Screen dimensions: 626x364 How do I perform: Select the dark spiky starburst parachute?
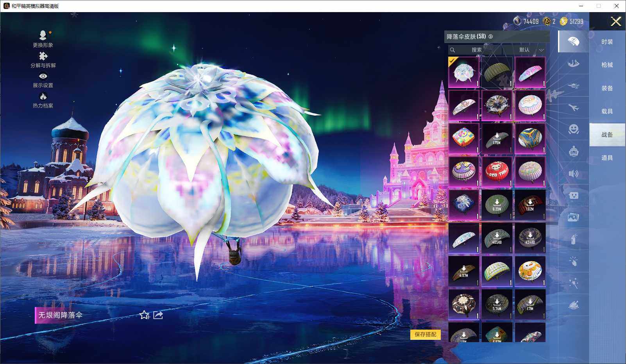coord(497,105)
